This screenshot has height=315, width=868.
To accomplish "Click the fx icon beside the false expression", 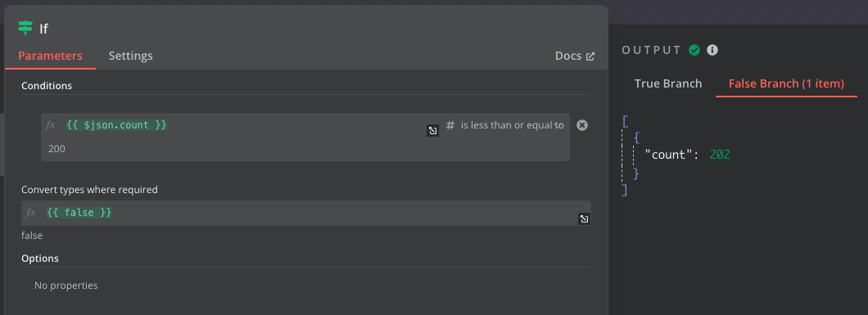I will coord(31,213).
